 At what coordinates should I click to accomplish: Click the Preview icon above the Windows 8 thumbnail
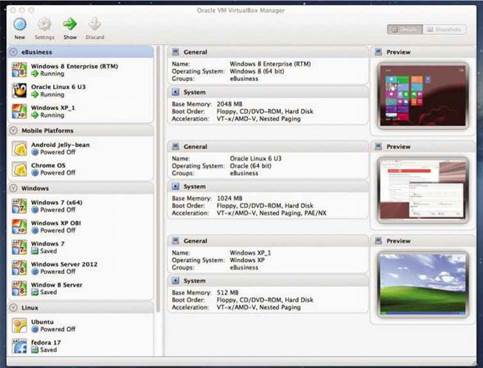[378, 52]
